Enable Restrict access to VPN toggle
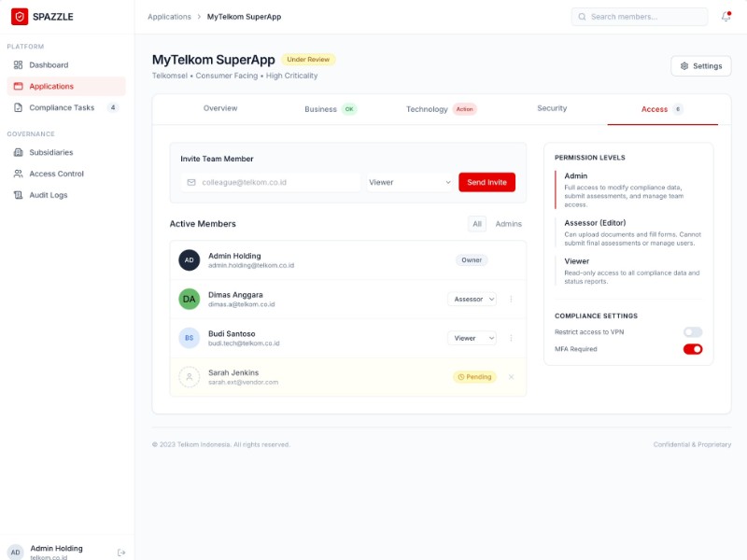 (x=692, y=332)
